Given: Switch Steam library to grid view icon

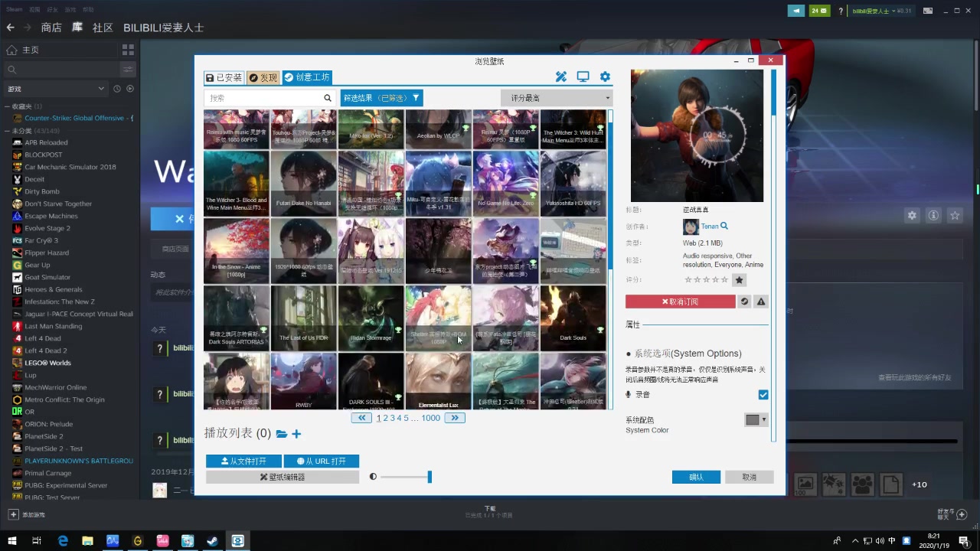Looking at the screenshot, I should point(128,50).
